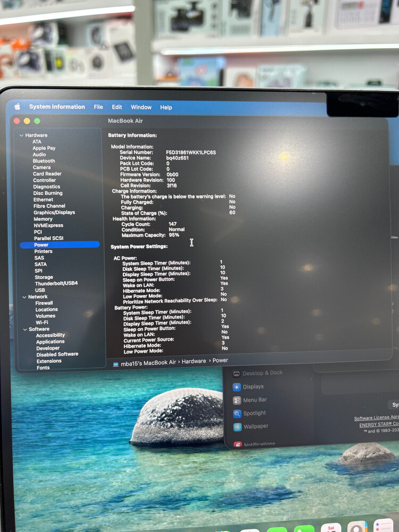Select NVMExpress in the sidebar
Screen dimensions: 399x532
(x=48, y=225)
